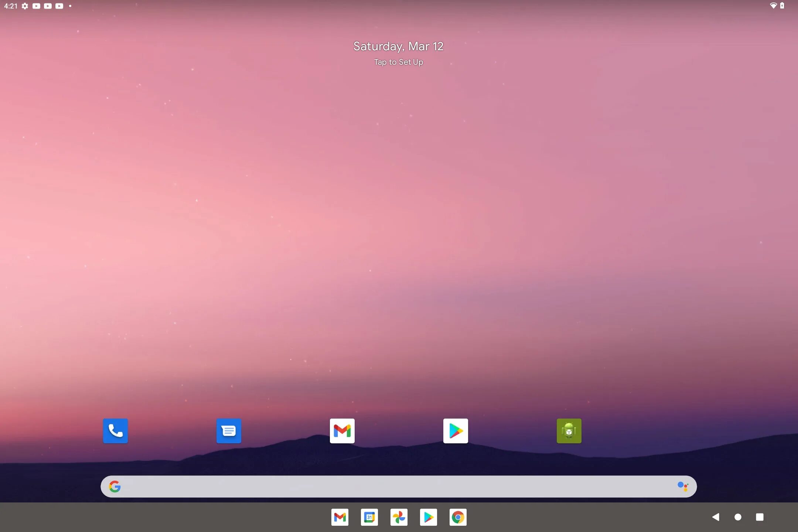Tap the Wi-Fi status icon

(x=773, y=6)
